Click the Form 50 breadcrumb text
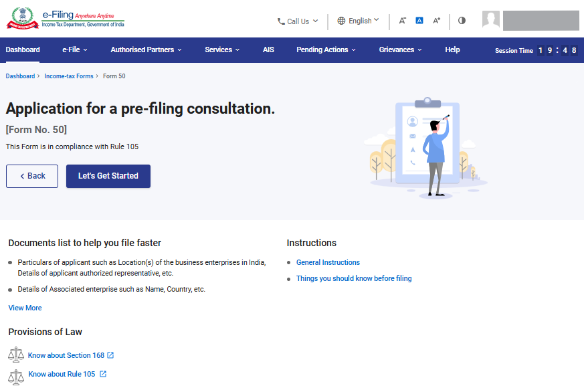Viewport: 584px width, 392px height. pos(114,76)
